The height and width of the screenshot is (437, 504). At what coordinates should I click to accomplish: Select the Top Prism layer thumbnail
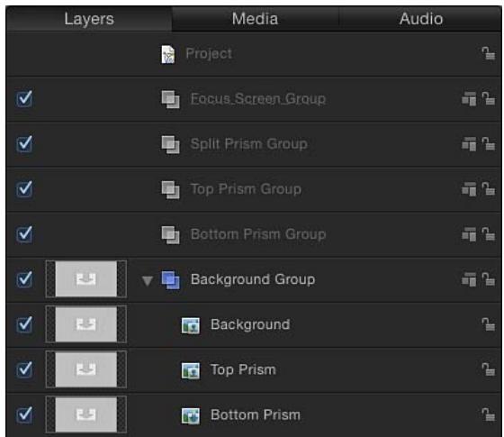(86, 369)
